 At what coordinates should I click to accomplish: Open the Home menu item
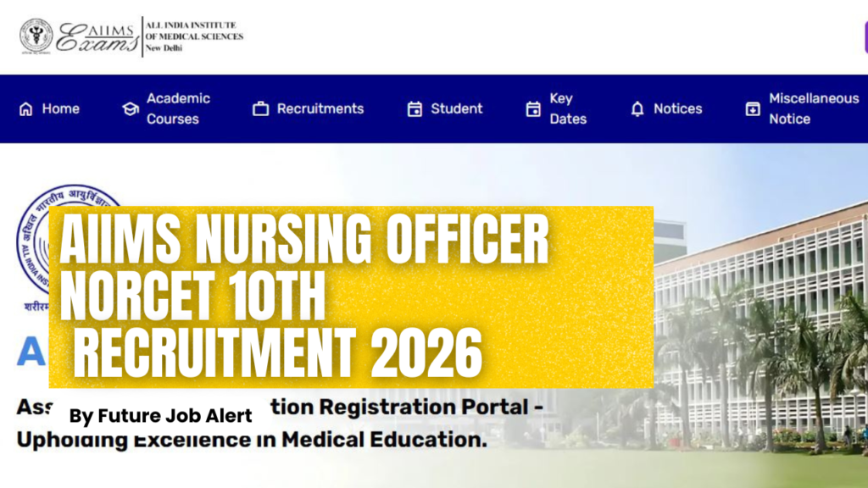[49, 109]
